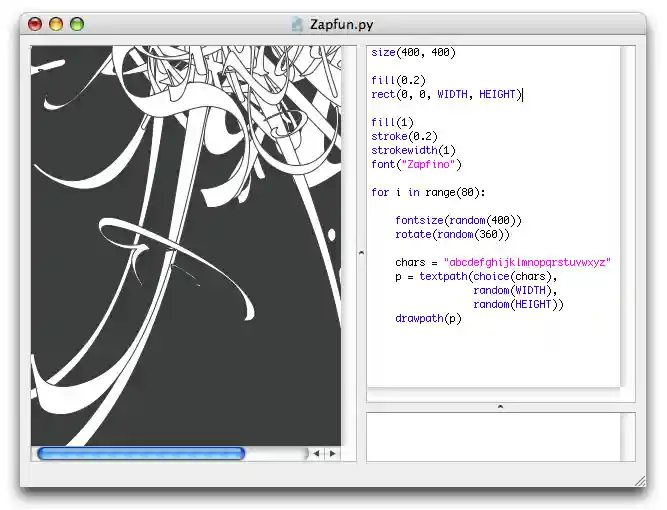Click splitter handle between canvas and code
The height and width of the screenshot is (510, 667).
361,253
